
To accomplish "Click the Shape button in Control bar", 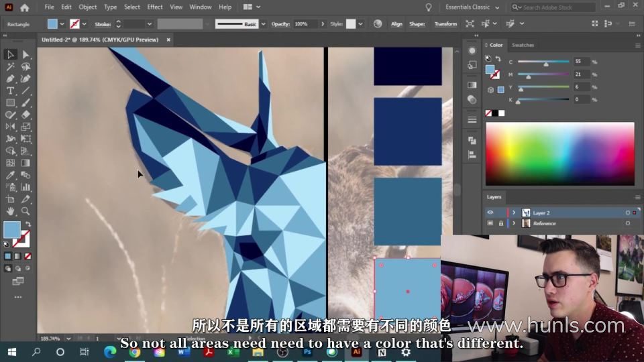I will click(x=417, y=24).
